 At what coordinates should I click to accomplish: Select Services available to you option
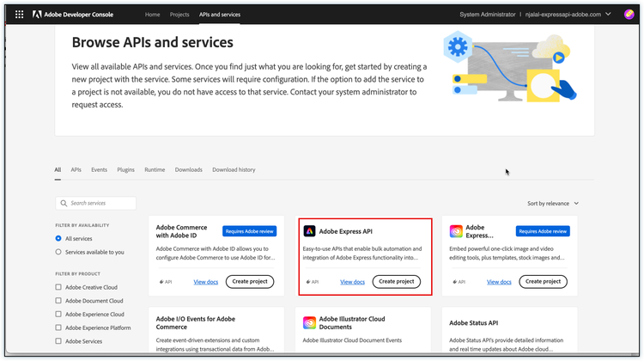(58, 252)
